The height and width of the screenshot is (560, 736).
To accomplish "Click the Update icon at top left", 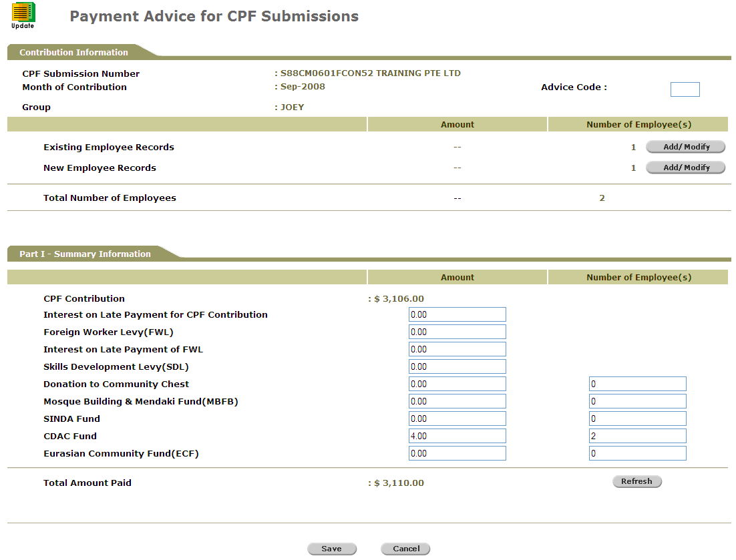I will click(23, 15).
